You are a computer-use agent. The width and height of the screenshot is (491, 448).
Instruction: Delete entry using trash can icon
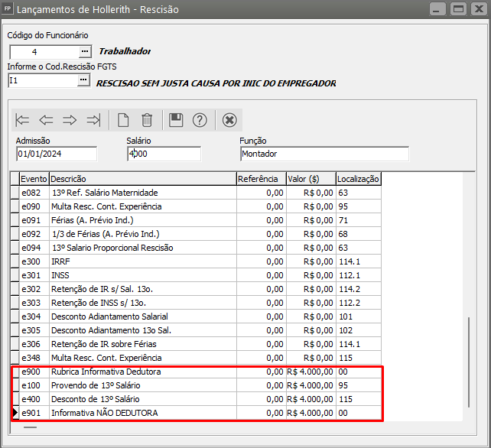(x=147, y=120)
